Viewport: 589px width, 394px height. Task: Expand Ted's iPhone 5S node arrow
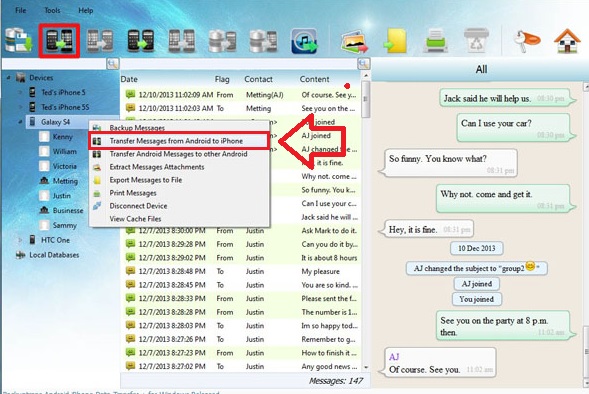click(x=21, y=107)
